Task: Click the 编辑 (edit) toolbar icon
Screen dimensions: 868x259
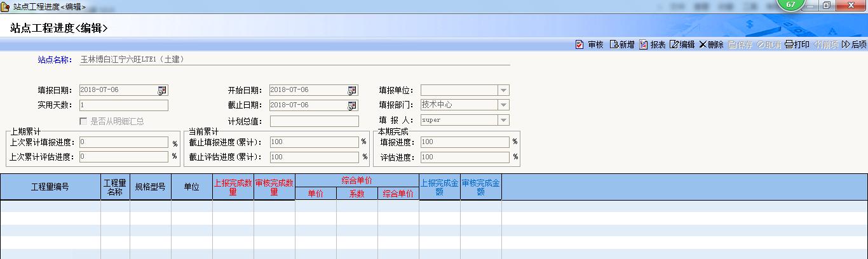Action: point(674,45)
